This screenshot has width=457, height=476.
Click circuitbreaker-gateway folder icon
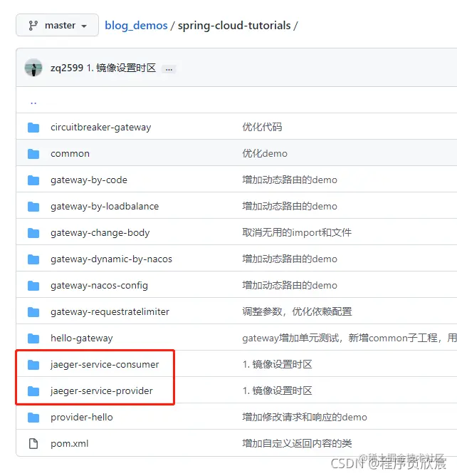coord(33,128)
